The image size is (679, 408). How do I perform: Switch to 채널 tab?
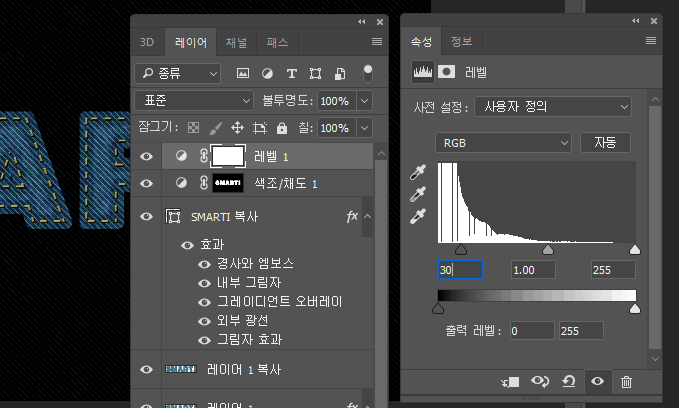click(x=236, y=42)
